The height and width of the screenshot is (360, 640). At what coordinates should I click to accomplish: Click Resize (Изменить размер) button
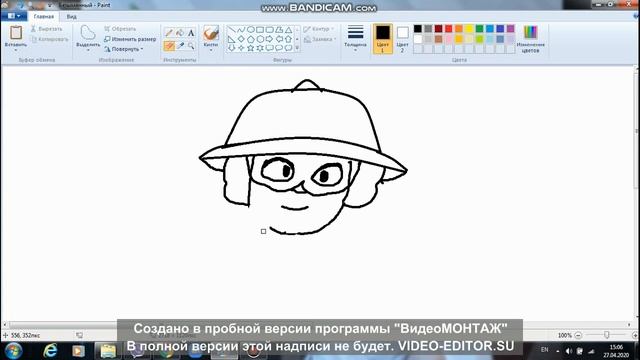[130, 39]
